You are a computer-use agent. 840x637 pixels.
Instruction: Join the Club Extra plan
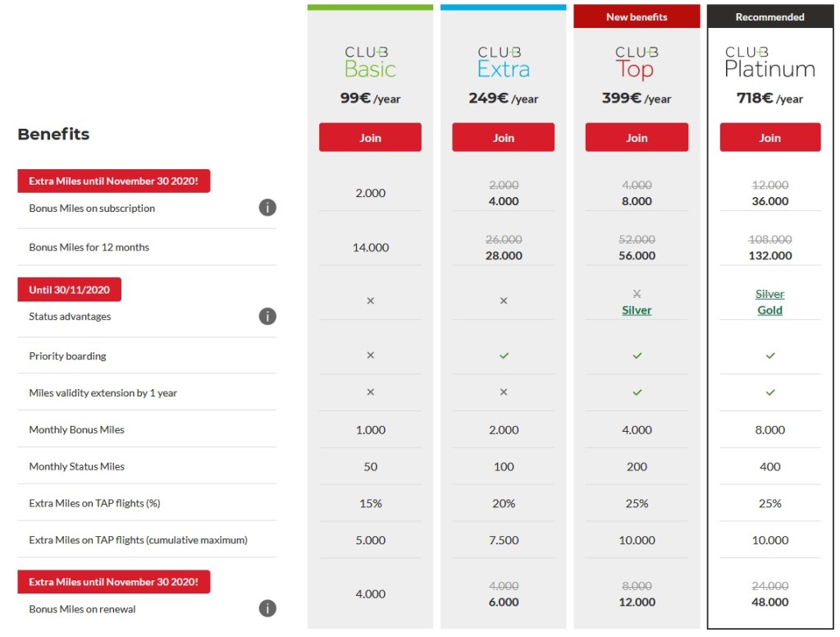504,137
